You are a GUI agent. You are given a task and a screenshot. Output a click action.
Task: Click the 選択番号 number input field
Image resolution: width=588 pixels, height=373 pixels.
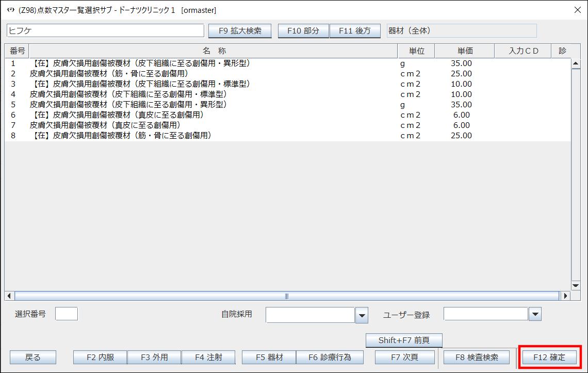coord(66,314)
